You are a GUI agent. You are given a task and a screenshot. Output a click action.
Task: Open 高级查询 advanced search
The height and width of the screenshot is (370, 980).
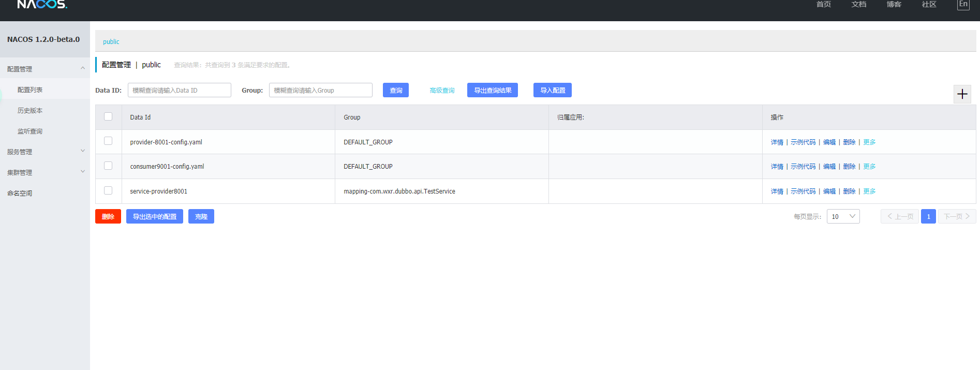(442, 90)
